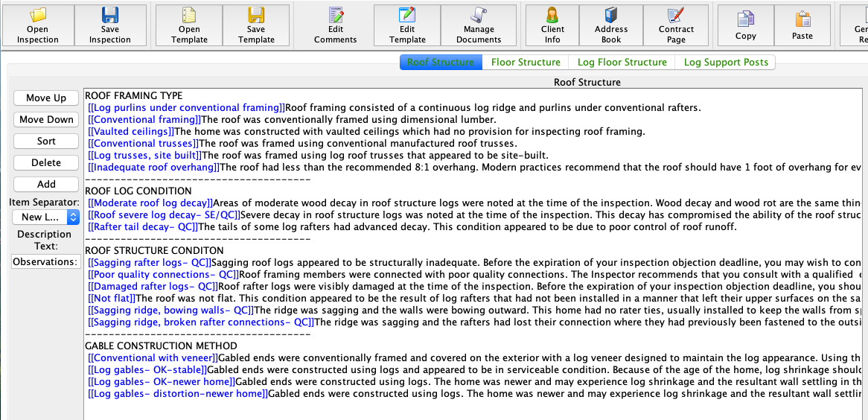Select the Conventional with veneer tag
The image size is (868, 420).
tap(153, 357)
